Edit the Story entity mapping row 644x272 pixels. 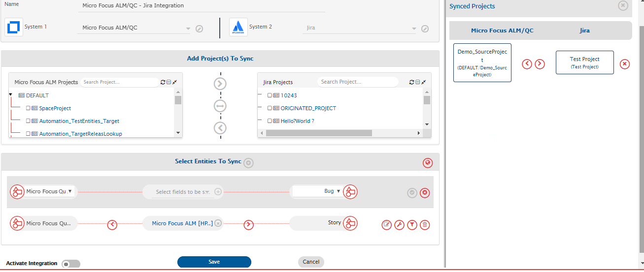click(x=387, y=225)
